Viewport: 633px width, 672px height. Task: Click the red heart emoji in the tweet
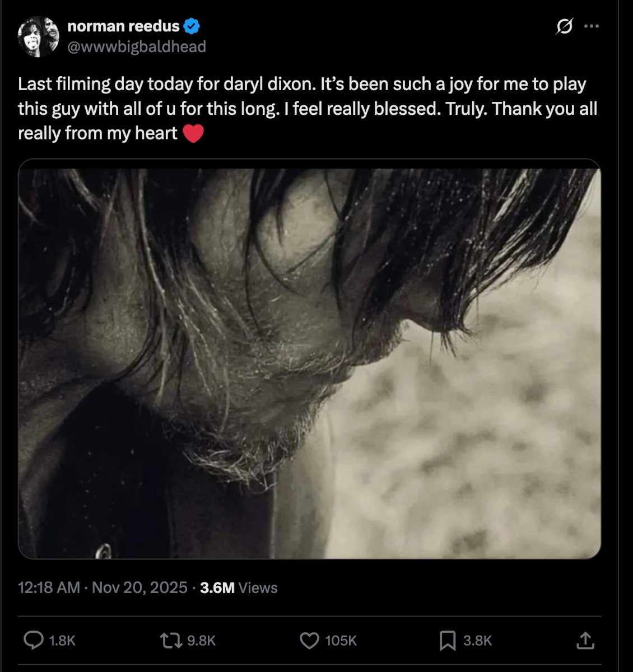tap(194, 133)
